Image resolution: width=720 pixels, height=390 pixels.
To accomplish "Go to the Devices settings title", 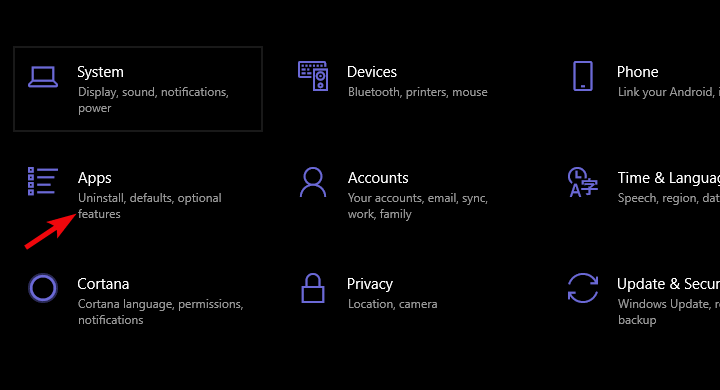I will point(372,72).
